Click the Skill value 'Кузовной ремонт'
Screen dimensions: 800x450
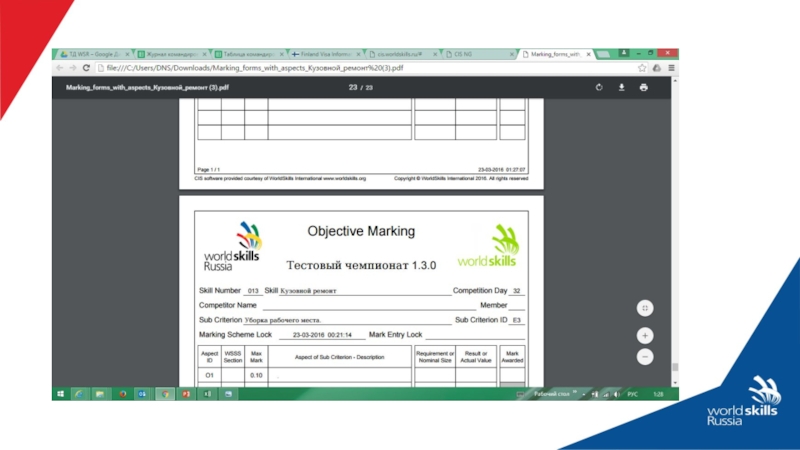(x=308, y=291)
